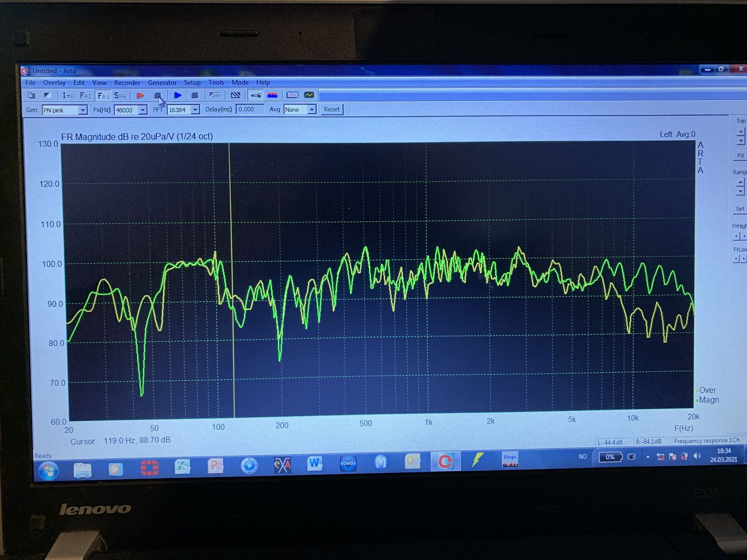Decrease Top with the down arrow
Image resolution: width=747 pixels, height=560 pixels.
pos(741,141)
